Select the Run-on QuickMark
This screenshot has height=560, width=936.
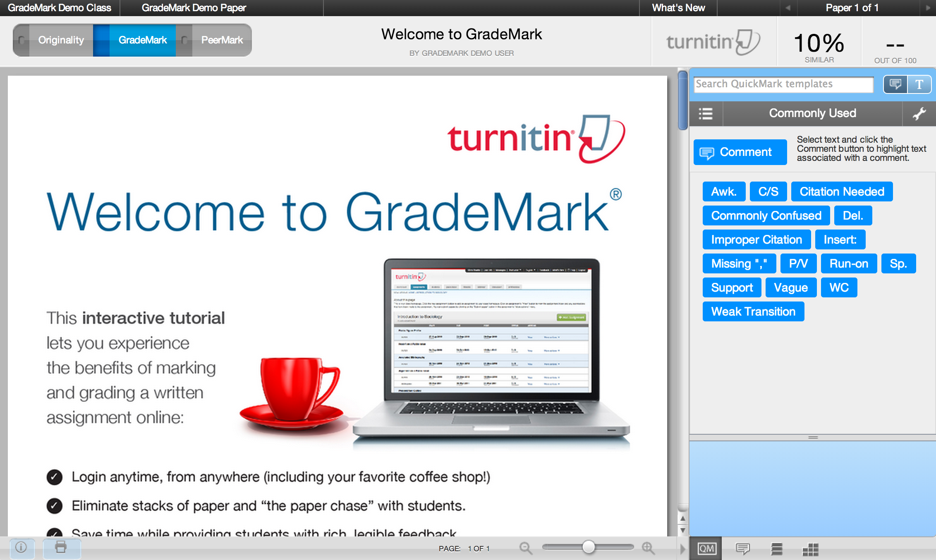[x=849, y=263]
